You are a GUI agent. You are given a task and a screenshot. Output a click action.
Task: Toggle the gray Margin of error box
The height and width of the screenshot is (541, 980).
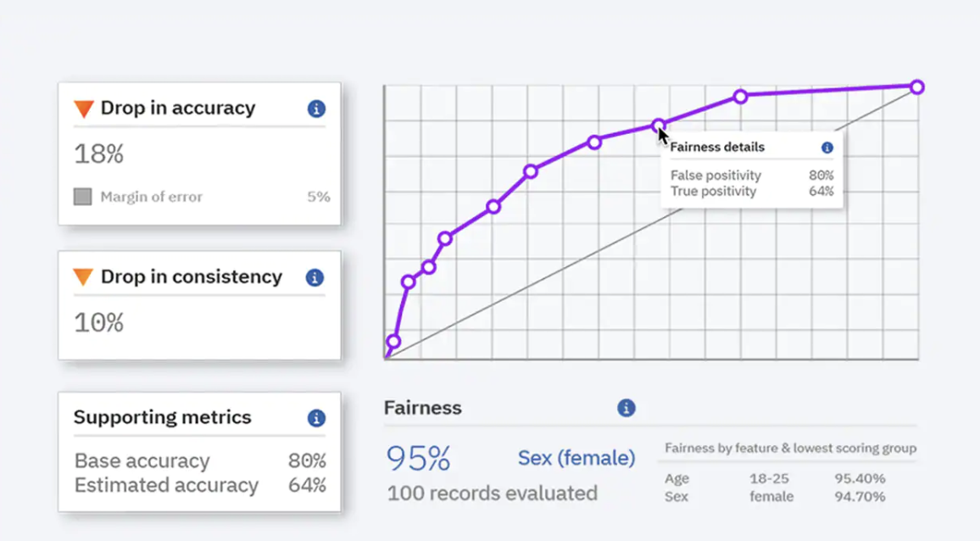coord(82,197)
